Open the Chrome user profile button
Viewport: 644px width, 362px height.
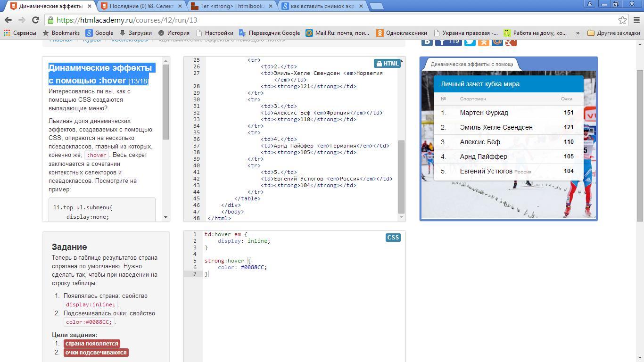(589, 4)
